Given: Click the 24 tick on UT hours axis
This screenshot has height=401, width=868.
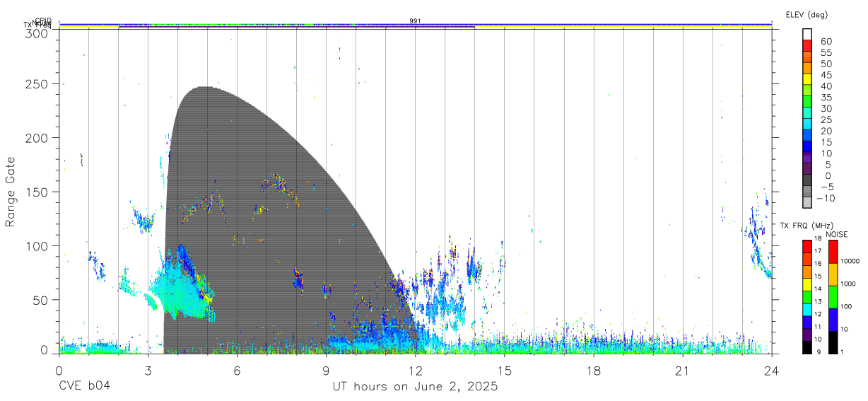Looking at the screenshot, I should pos(772,371).
